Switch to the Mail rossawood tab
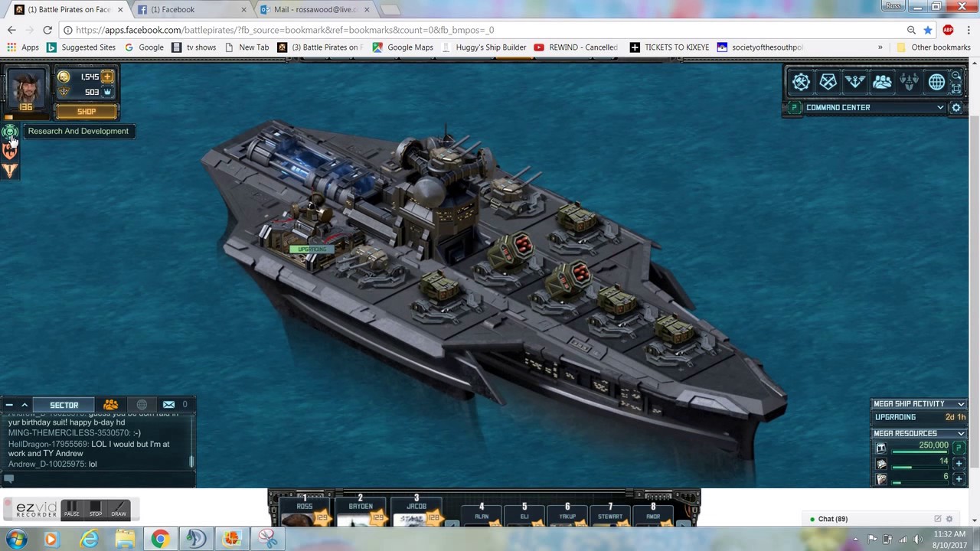The image size is (980, 551). [x=315, y=9]
